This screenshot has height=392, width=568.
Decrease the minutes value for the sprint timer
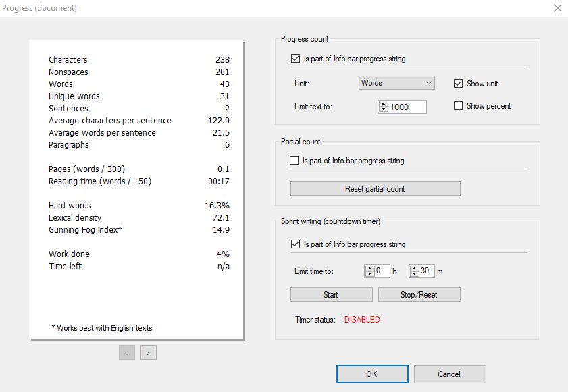click(x=415, y=273)
